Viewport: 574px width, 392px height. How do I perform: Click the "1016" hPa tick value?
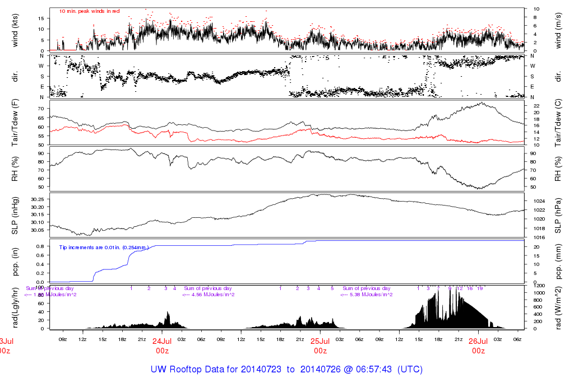(539, 237)
